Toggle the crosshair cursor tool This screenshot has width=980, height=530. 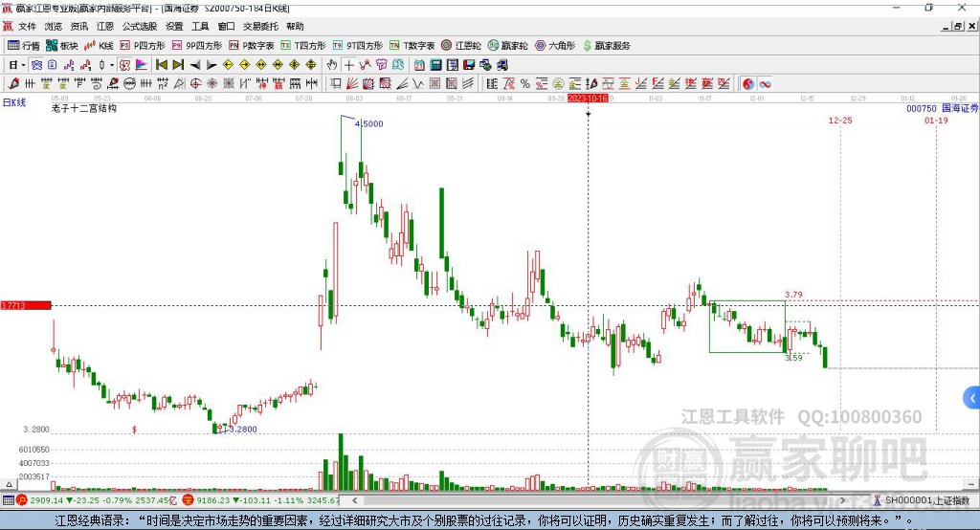pyautogui.click(x=348, y=65)
